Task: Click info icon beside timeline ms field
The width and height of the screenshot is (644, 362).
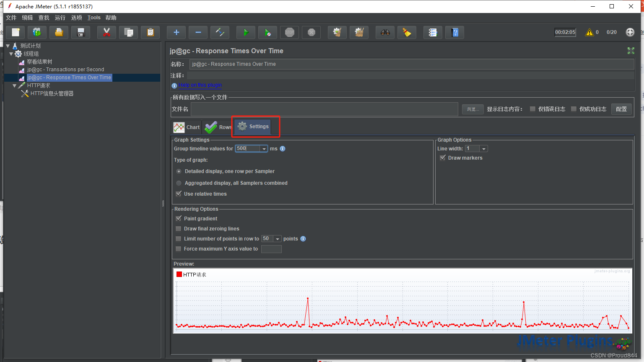Action: [283, 149]
